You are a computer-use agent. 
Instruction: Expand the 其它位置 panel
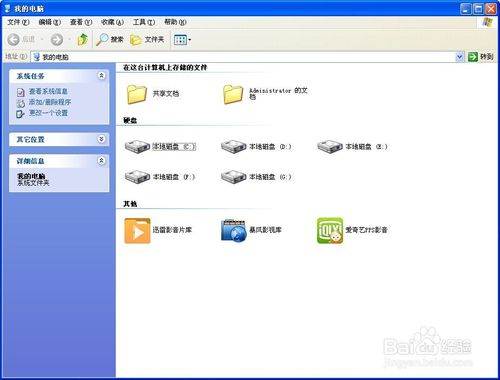coord(102,139)
